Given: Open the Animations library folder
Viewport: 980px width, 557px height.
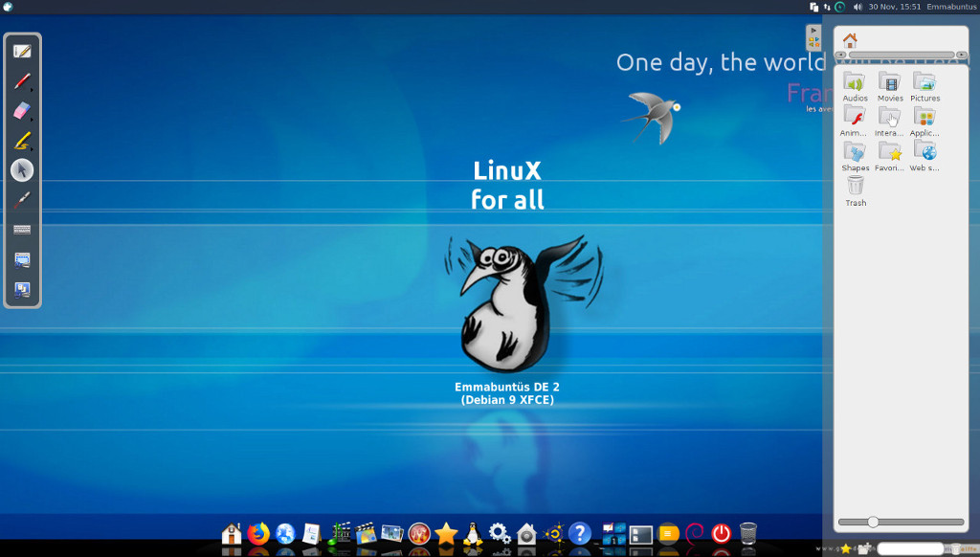Looking at the screenshot, I should pyautogui.click(x=855, y=122).
